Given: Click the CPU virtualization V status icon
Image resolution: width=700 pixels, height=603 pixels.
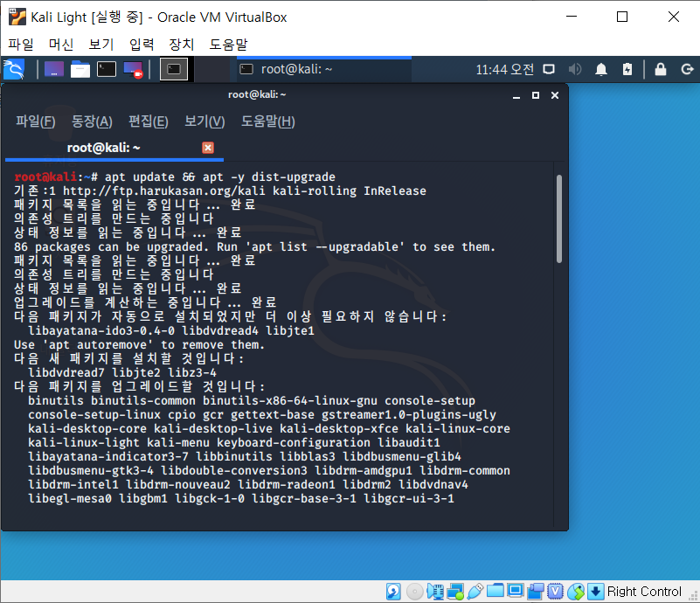Looking at the screenshot, I should click(555, 592).
